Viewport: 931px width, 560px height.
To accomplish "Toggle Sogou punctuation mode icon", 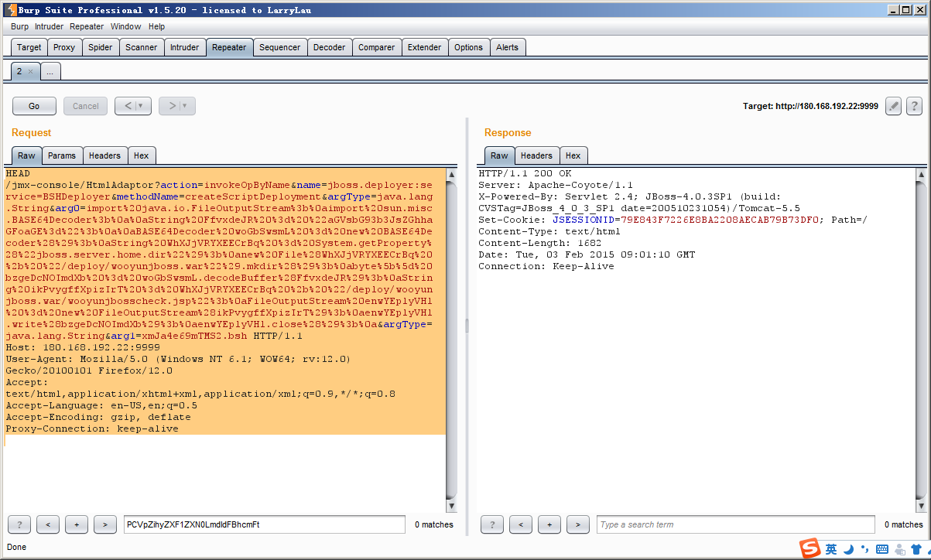I will click(864, 551).
